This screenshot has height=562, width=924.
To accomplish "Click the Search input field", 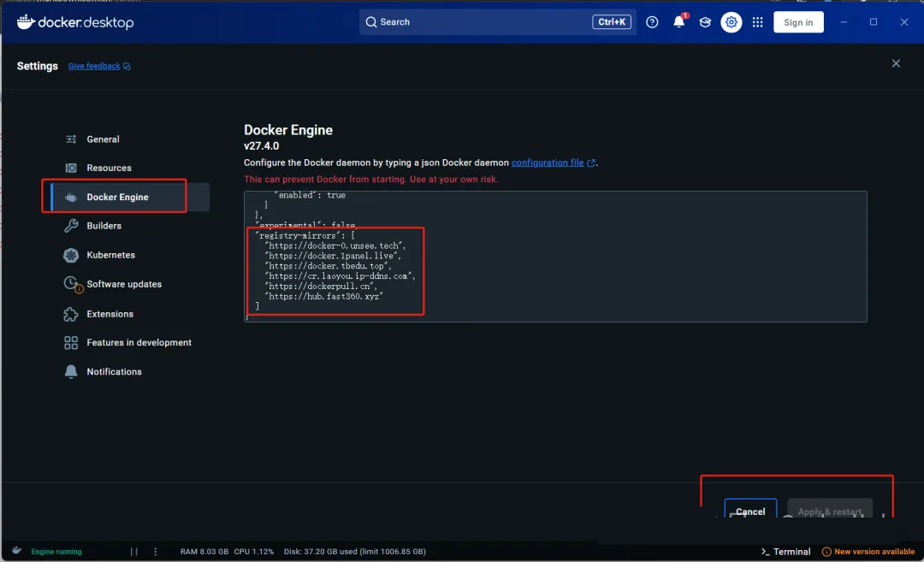I will tap(497, 21).
